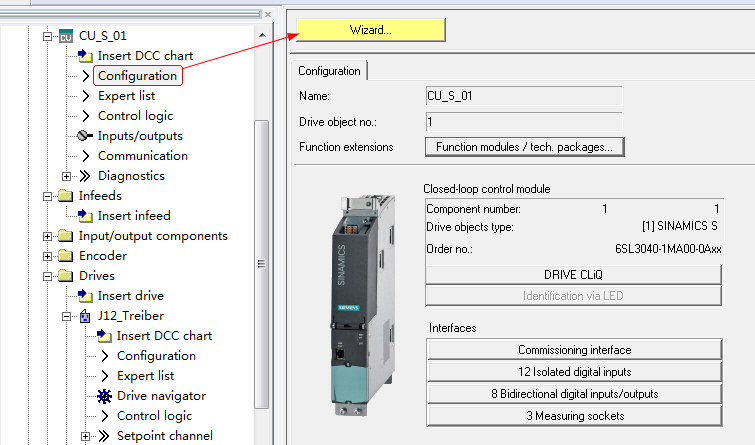Select Insert infeed entry
This screenshot has height=445, width=755.
click(x=134, y=216)
